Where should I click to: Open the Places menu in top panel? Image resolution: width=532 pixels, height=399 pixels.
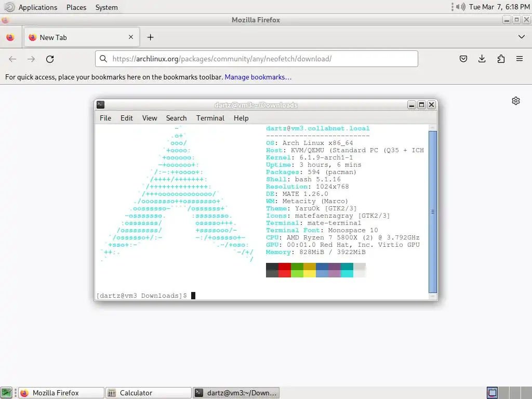pos(76,7)
